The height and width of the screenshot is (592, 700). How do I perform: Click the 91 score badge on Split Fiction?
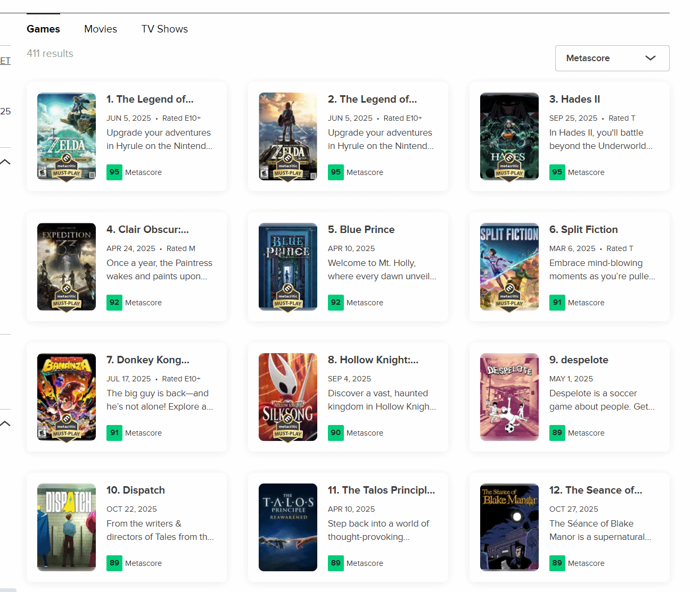tap(557, 303)
